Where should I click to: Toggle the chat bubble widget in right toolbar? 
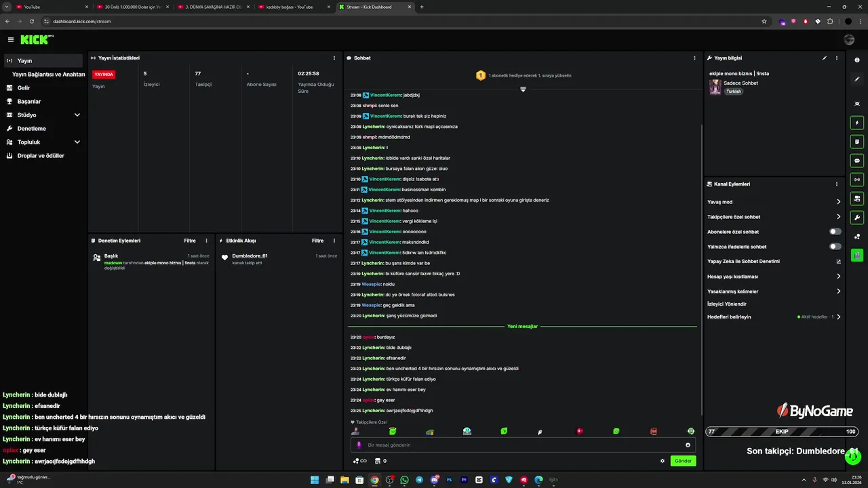(857, 161)
